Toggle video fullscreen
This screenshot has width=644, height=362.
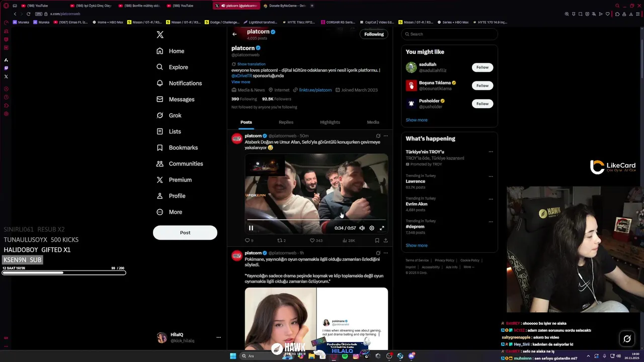(x=382, y=228)
